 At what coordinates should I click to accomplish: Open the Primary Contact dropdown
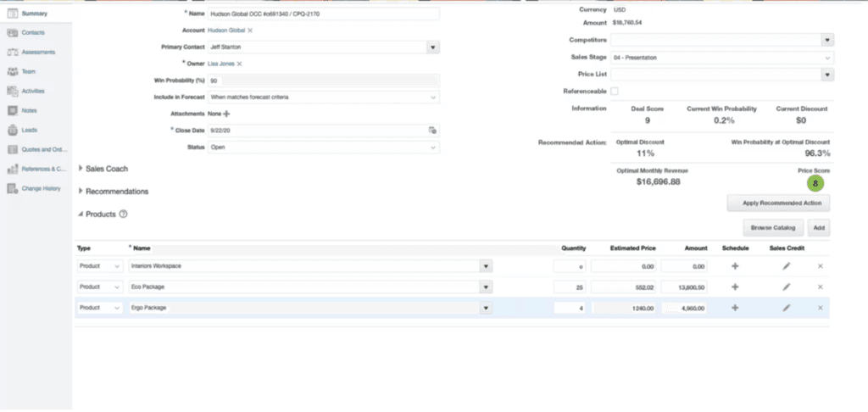pos(433,47)
